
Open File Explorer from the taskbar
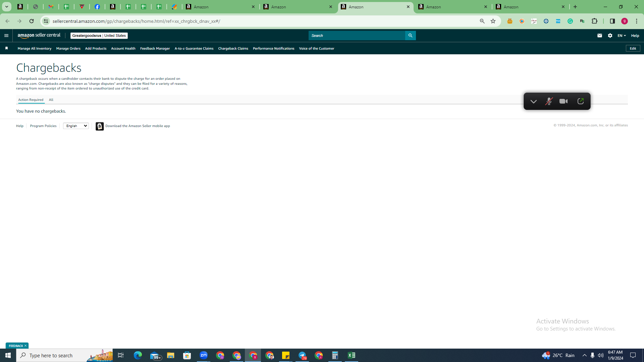pos(171,355)
